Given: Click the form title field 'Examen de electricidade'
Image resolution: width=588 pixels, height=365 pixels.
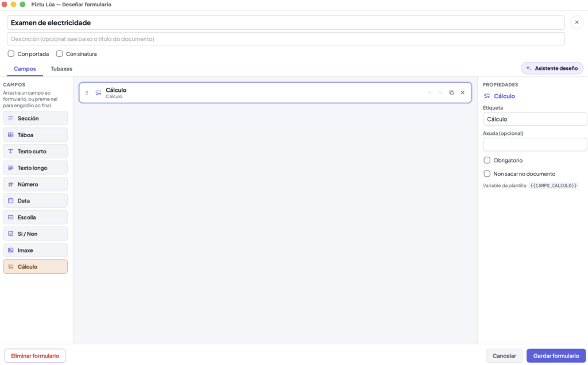Looking at the screenshot, I should (x=286, y=23).
